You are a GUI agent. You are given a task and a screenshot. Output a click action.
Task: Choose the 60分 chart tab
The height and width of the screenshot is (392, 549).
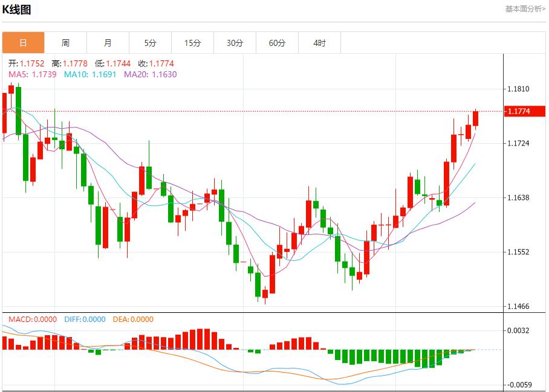[x=277, y=43]
